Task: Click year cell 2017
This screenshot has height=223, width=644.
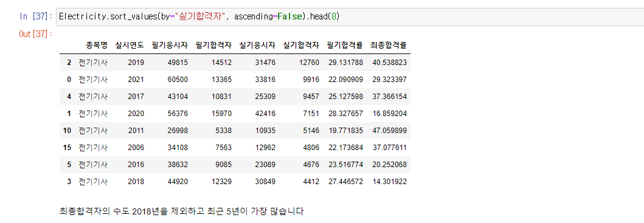Action: coord(136,97)
